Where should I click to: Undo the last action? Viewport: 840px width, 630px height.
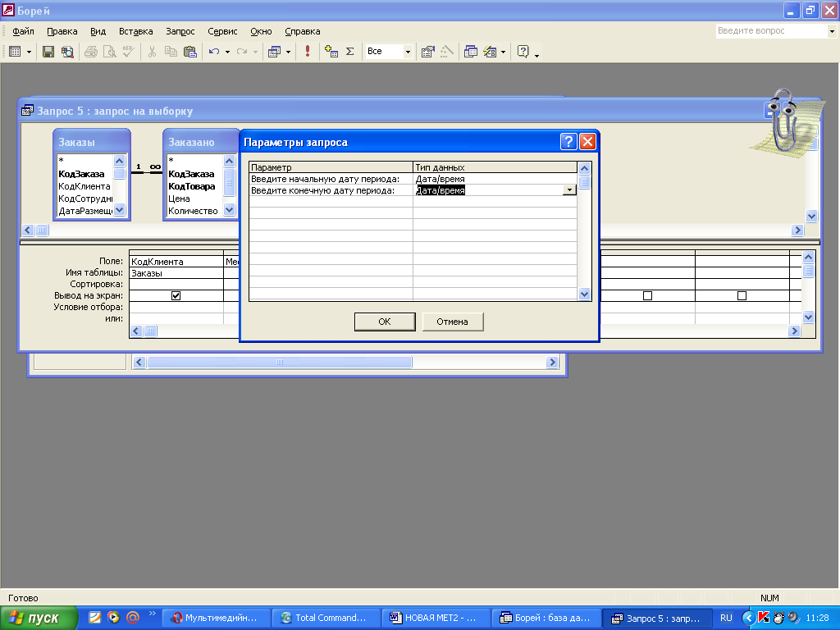click(x=214, y=52)
